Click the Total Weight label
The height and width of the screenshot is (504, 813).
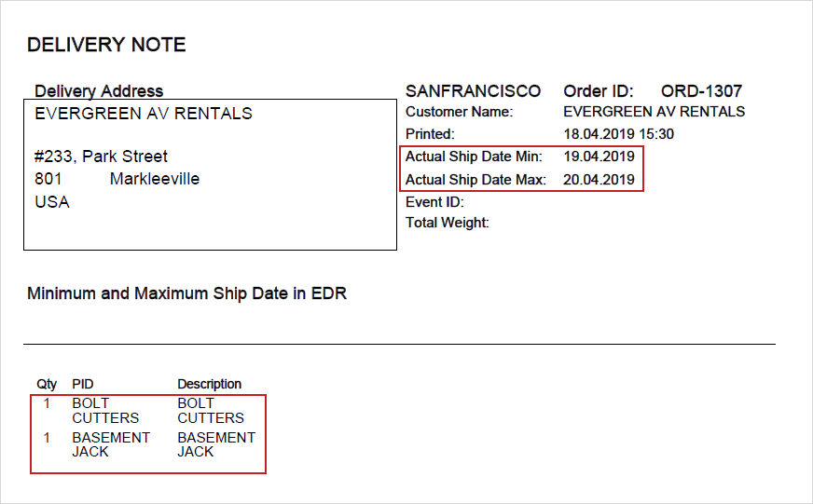coord(448,223)
